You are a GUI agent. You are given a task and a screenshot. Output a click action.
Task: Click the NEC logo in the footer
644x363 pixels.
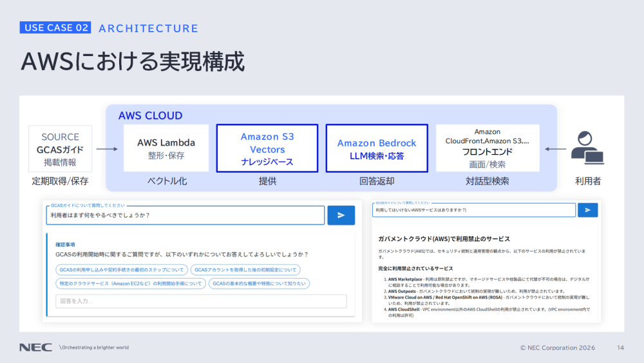click(x=35, y=348)
